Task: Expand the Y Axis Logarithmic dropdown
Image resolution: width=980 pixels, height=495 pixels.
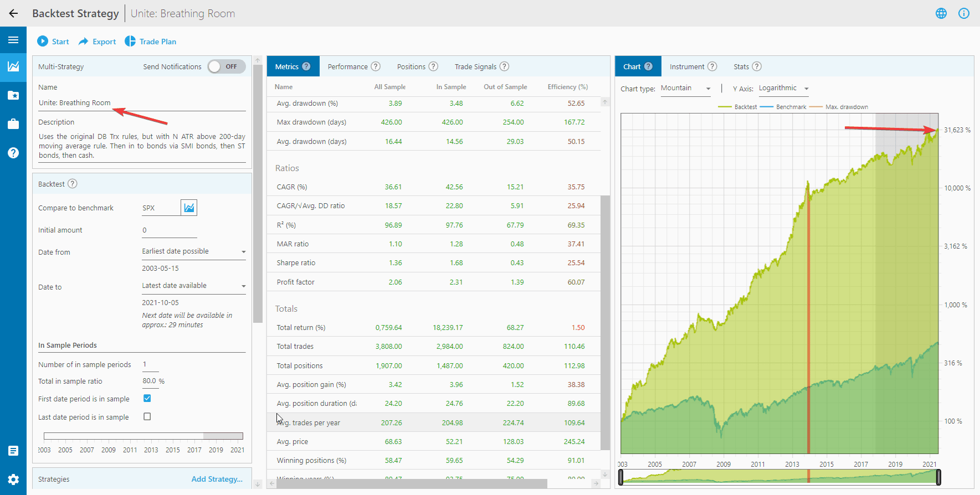Action: coord(783,89)
